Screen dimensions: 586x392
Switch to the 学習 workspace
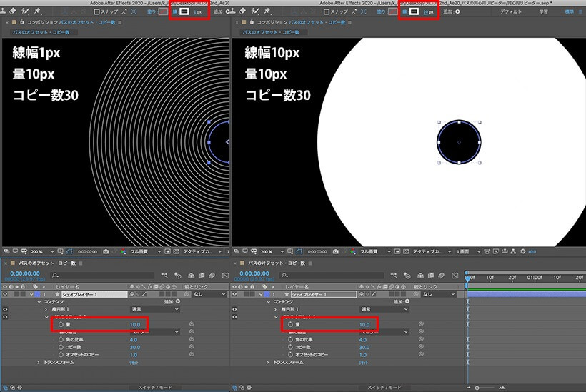click(543, 11)
